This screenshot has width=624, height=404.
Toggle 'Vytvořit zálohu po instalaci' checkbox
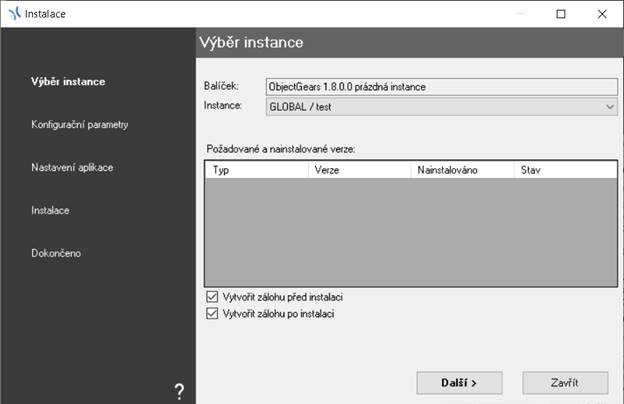[x=211, y=314]
